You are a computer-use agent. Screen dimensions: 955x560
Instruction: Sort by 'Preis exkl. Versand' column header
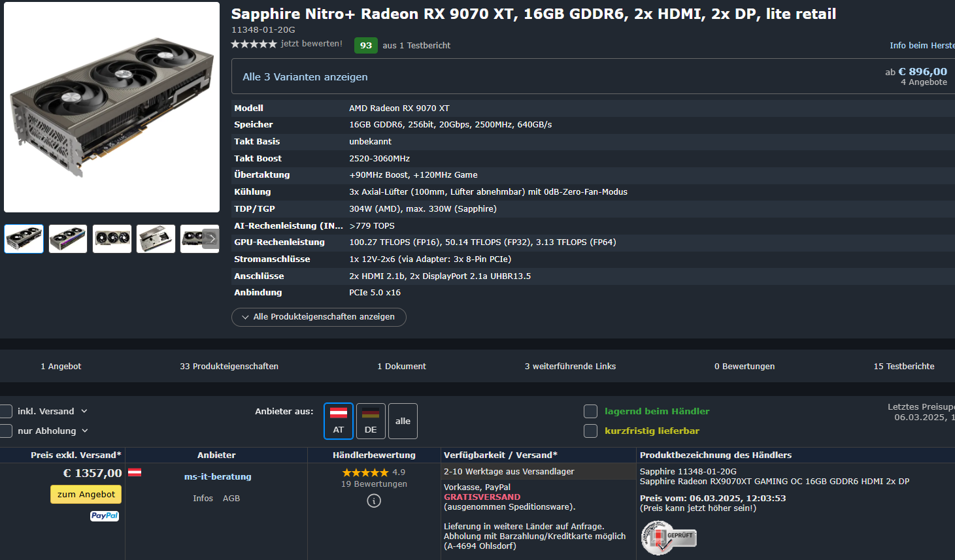[x=76, y=455]
